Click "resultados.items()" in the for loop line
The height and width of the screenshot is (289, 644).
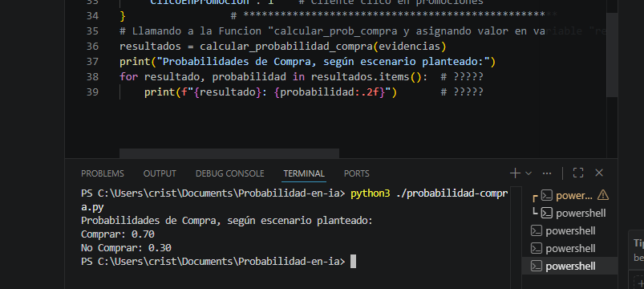366,77
